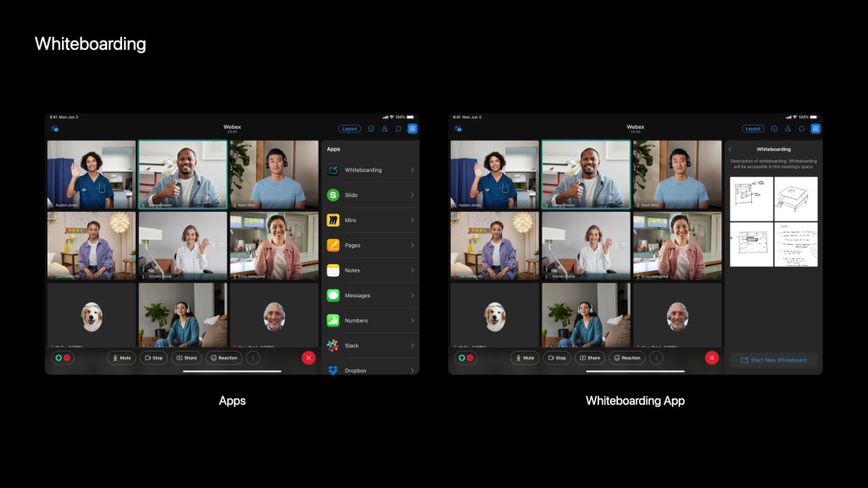The width and height of the screenshot is (868, 488).
Task: Open Layout options in the left screen
Action: tap(349, 129)
